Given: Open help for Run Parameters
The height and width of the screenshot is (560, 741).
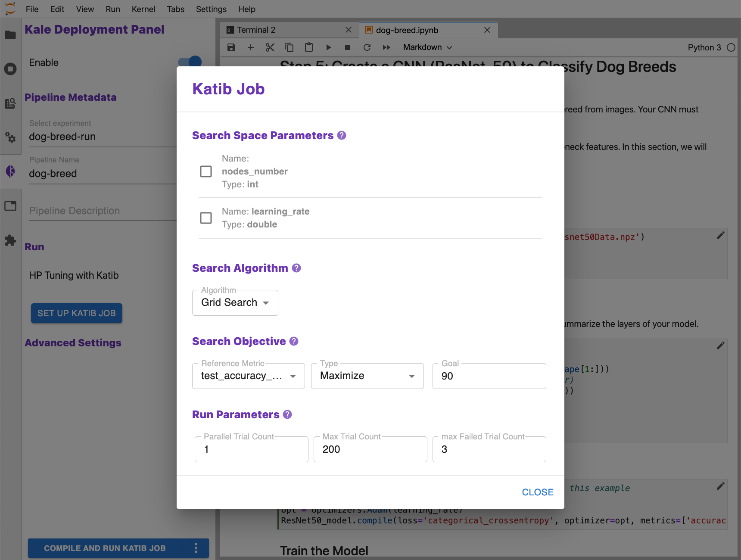Looking at the screenshot, I should pos(287,414).
